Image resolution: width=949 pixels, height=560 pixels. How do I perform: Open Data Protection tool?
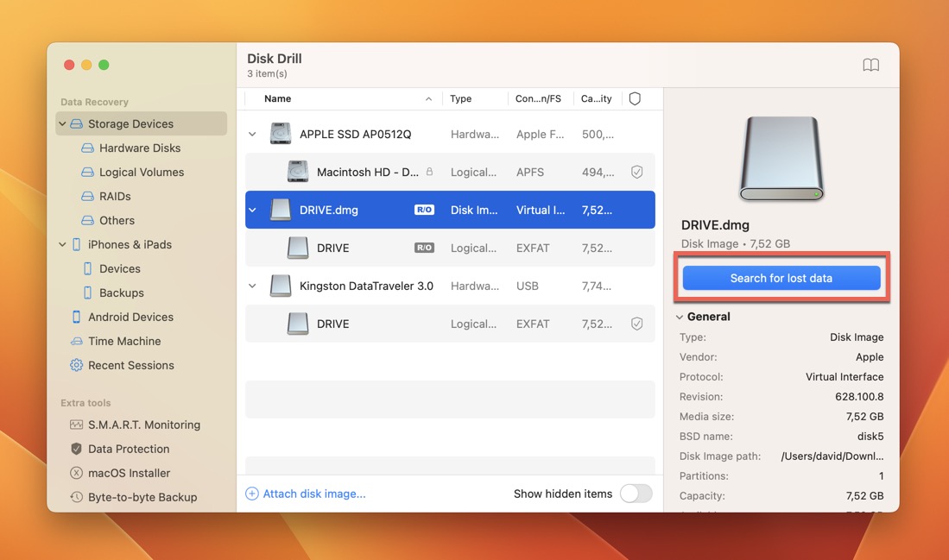coord(129,449)
